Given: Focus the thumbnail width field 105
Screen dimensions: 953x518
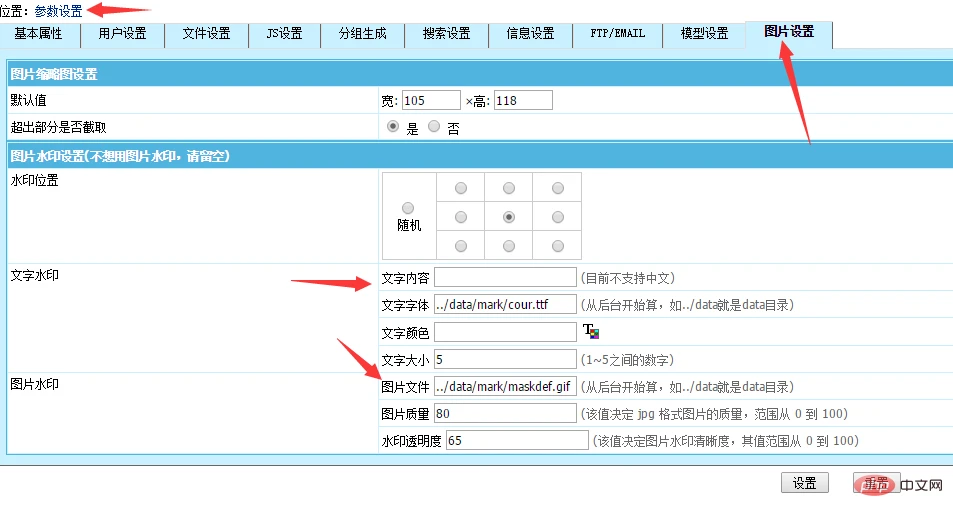Looking at the screenshot, I should coord(431,100).
